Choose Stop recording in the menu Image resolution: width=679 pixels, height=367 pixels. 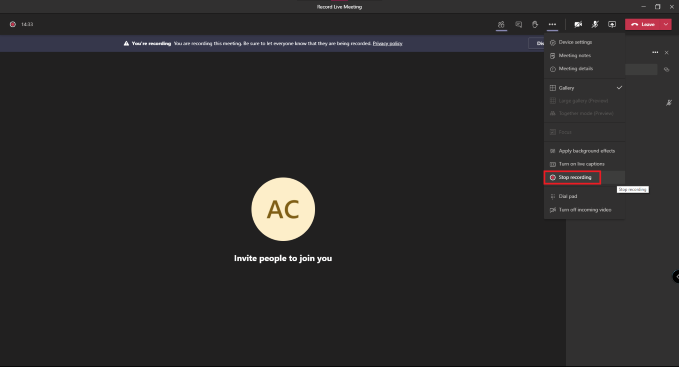[x=572, y=177]
